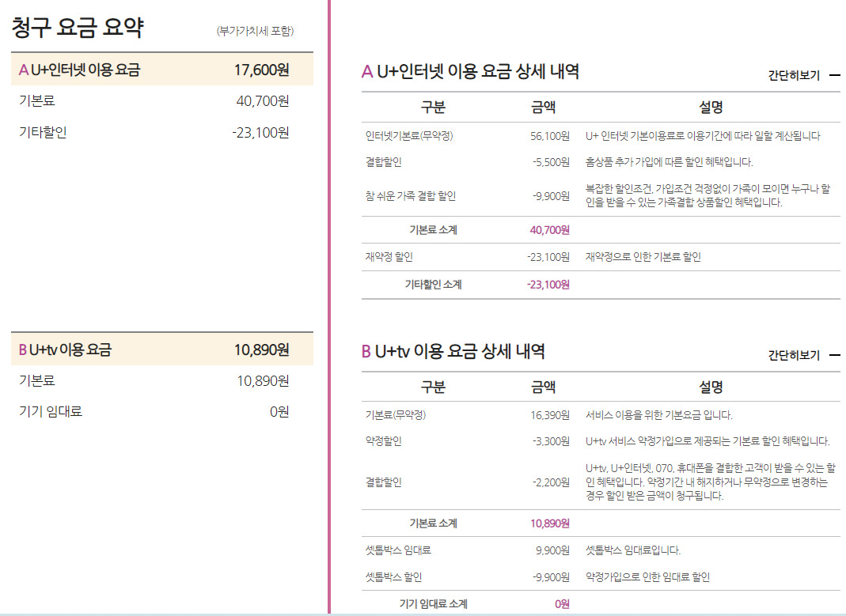The width and height of the screenshot is (846, 616).
Task: Click the (부가가치세 포함) note
Action: point(255,31)
